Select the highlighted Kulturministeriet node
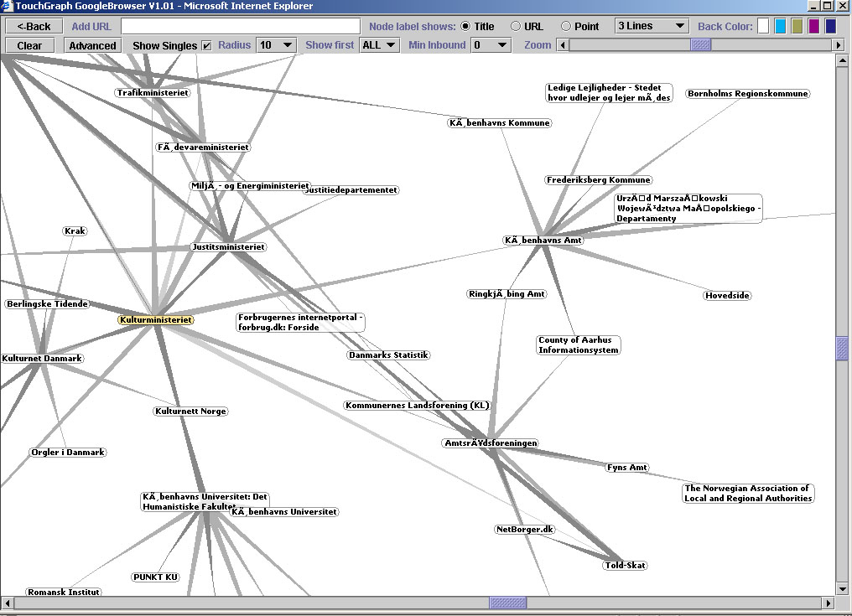The image size is (852, 616). tap(156, 320)
